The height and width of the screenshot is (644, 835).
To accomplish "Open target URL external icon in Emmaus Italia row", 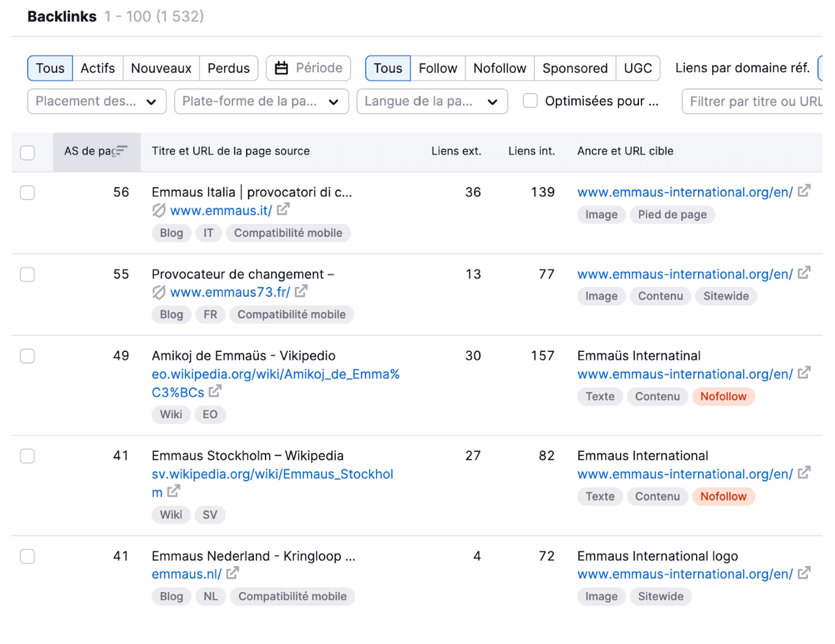I will coord(804,191).
